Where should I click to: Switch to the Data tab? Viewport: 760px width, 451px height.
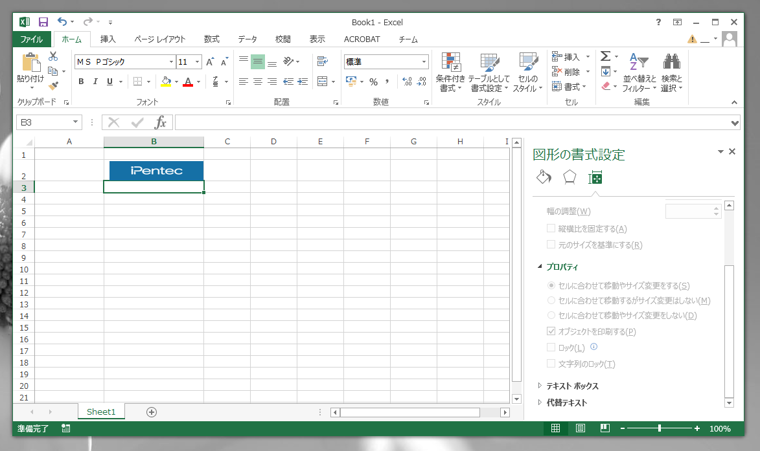pyautogui.click(x=247, y=39)
